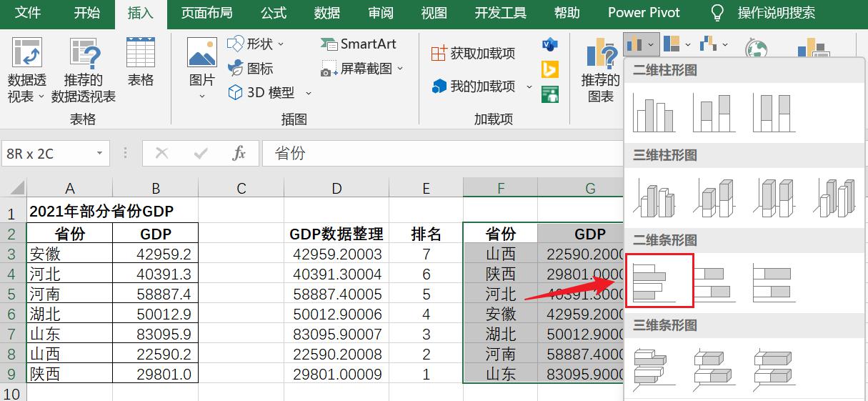Choose the 3D clustered column chart
868x401 pixels.
pyautogui.click(x=654, y=198)
